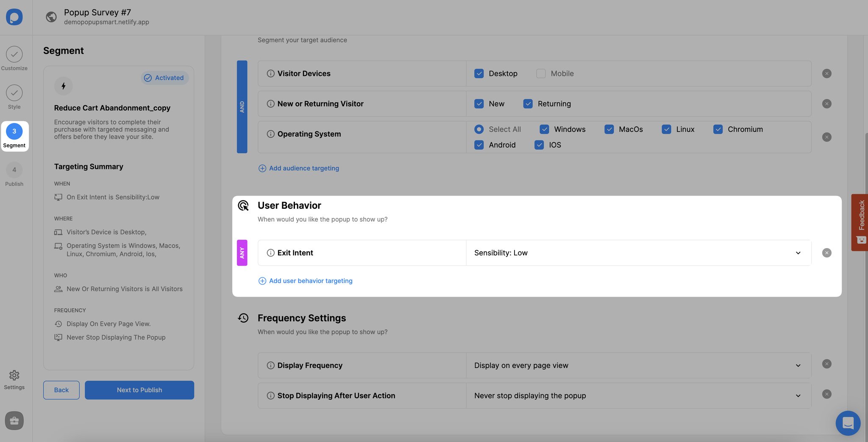Click the exit intent icon in Targeting Summary

[x=58, y=197]
